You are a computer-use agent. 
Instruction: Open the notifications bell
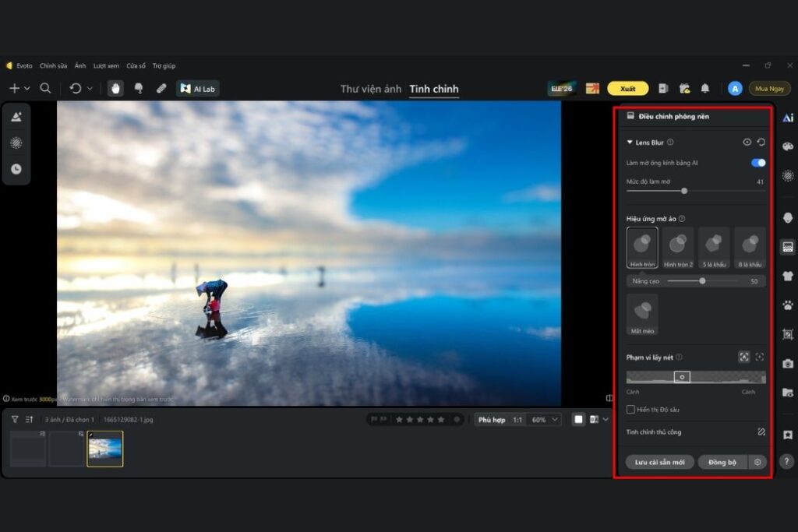[x=704, y=89]
